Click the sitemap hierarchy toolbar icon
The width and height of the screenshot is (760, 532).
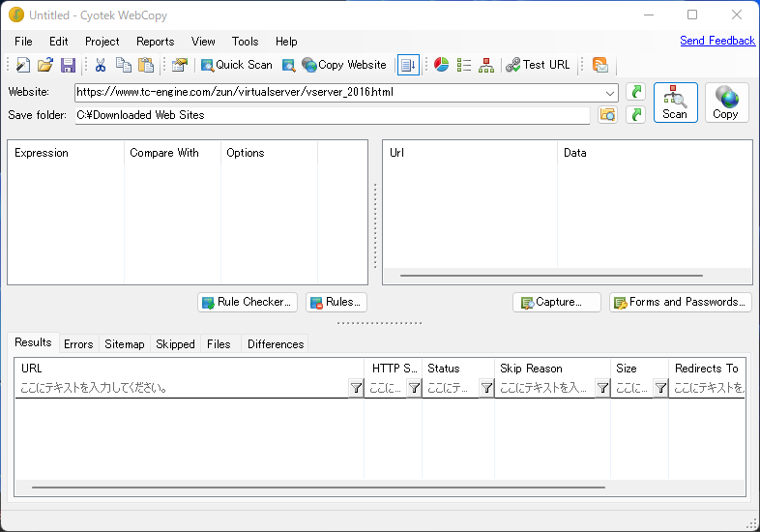(x=486, y=65)
